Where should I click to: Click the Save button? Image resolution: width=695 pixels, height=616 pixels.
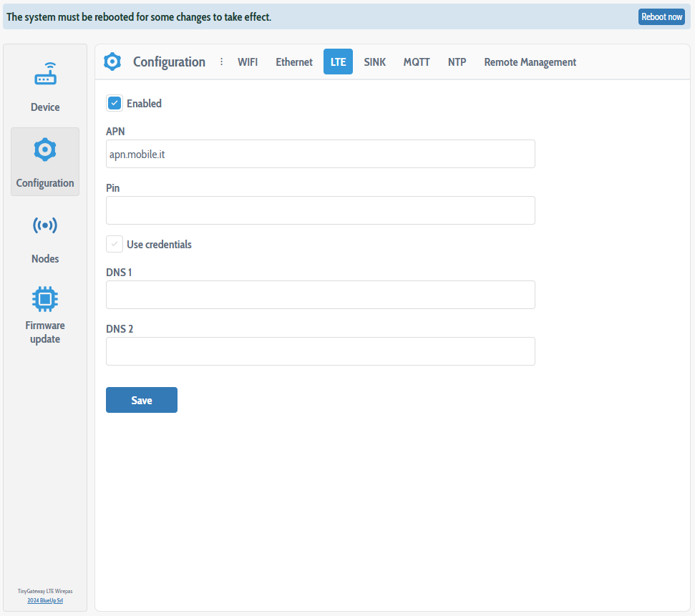coord(142,400)
